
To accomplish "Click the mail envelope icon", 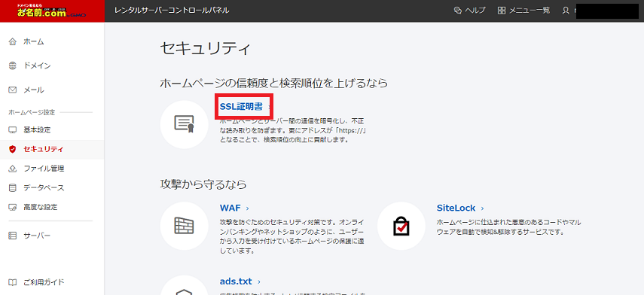I will pyautogui.click(x=13, y=90).
